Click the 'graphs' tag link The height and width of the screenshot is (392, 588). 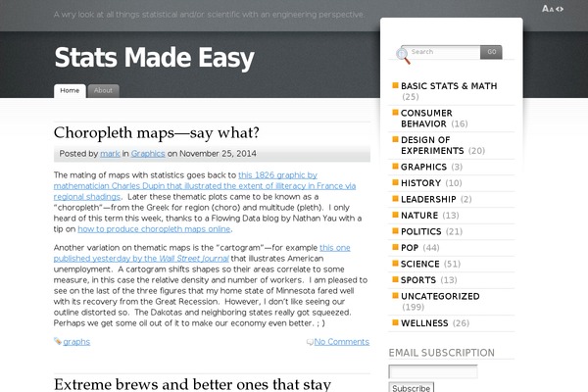76,342
